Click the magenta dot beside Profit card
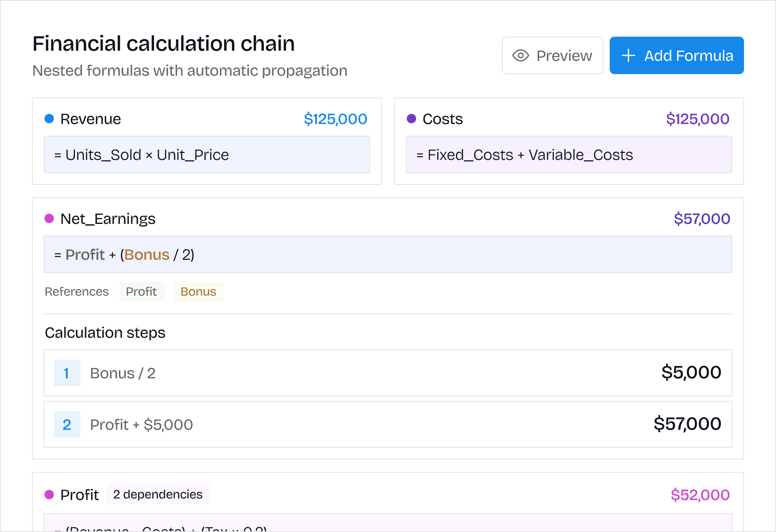The image size is (776, 532). click(x=49, y=495)
